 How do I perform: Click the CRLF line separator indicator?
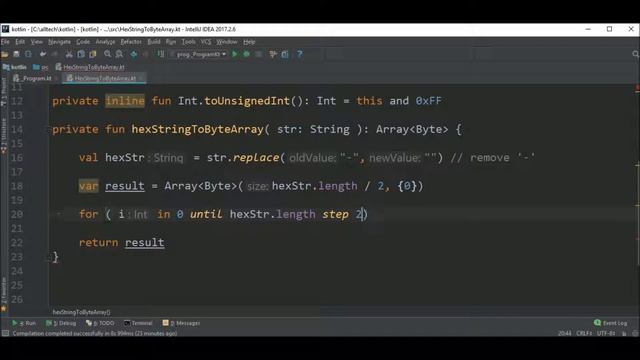[584, 333]
